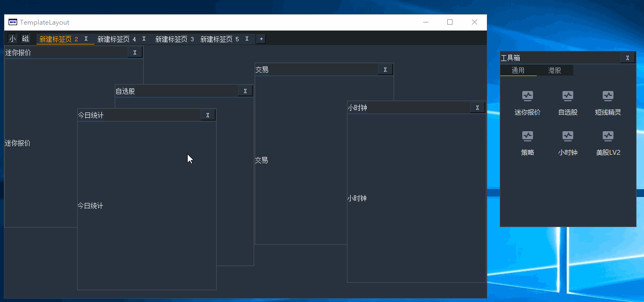Close the 小时钟 panel

(x=478, y=108)
